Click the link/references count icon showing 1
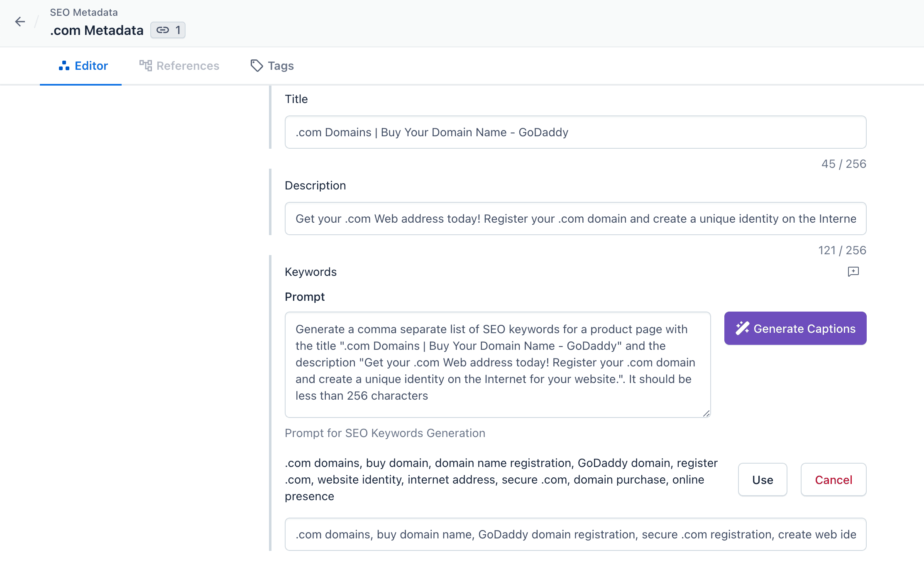The width and height of the screenshot is (924, 565). 168,29
